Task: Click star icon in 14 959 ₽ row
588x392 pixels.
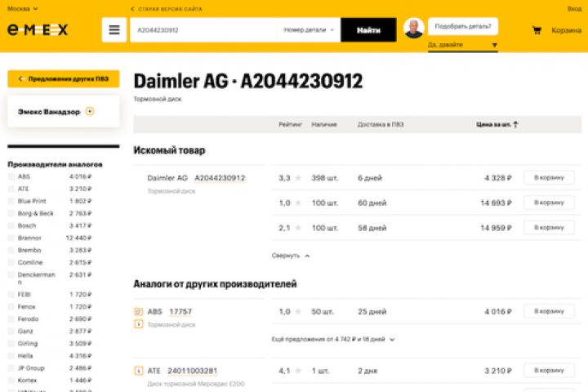Action: click(x=298, y=228)
